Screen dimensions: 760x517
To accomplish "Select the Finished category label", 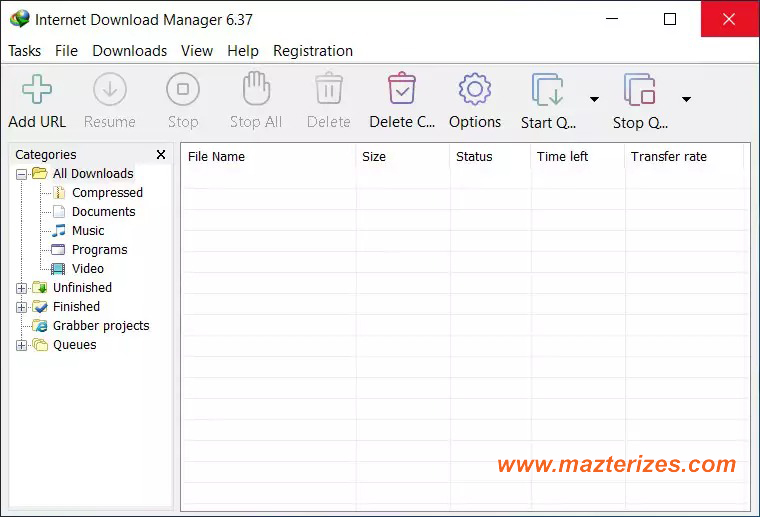I will click(x=77, y=307).
